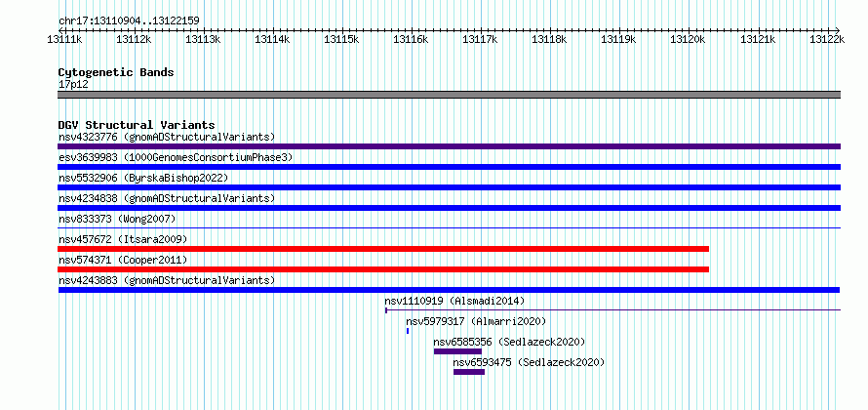
Task: Click the blue esv3639983 variant bar
Action: (449, 167)
